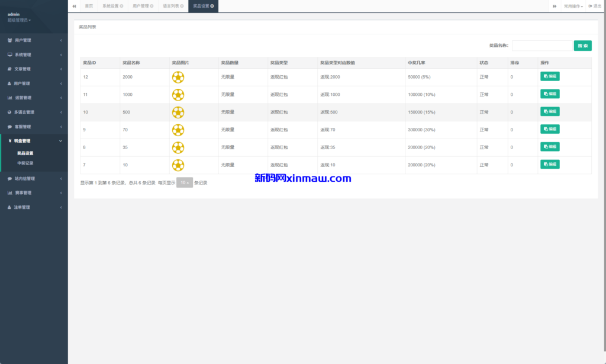The height and width of the screenshot is (364, 606).
Task: Open the per-page records count dropdown
Action: (185, 183)
